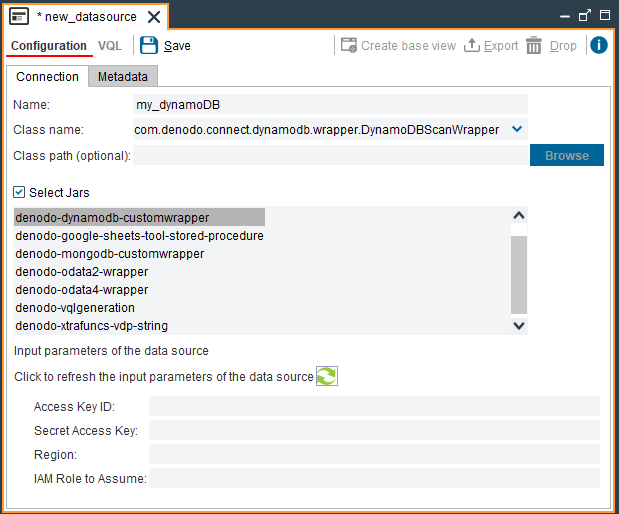
Task: Select denodo-mongodb-customwrapper jar
Action: (110, 253)
